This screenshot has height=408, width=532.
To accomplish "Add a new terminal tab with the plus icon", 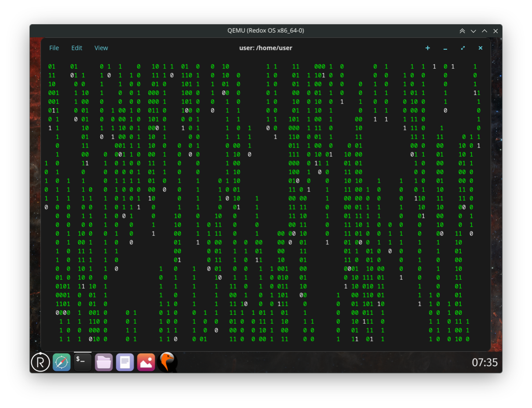I will click(428, 48).
